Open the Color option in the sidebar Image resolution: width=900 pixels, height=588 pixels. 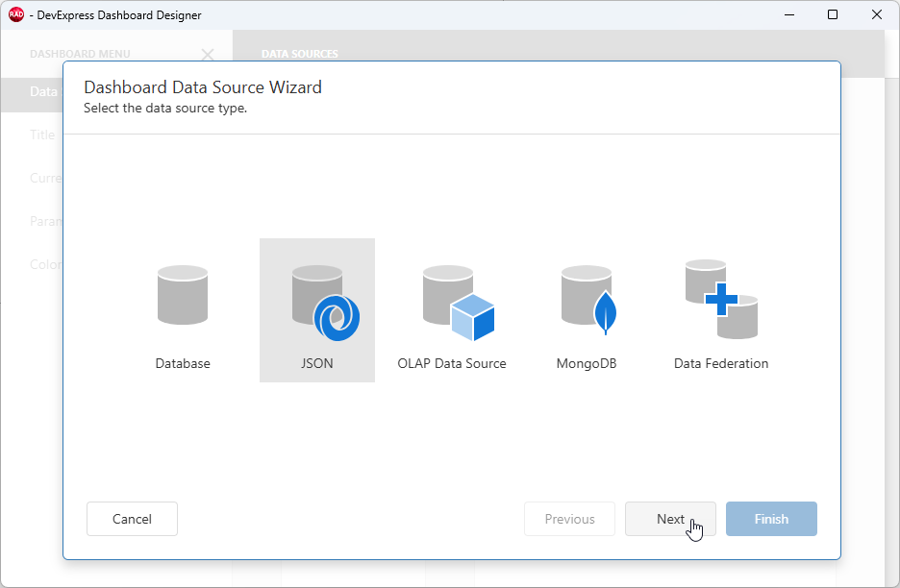tap(44, 264)
